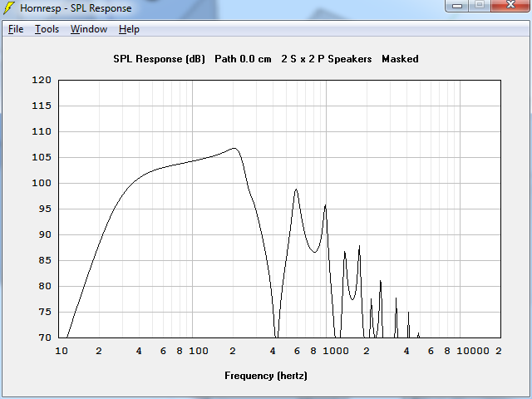Image resolution: width=532 pixels, height=399 pixels.
Task: Click the response curve peak near 200 Hz
Action: [234, 148]
